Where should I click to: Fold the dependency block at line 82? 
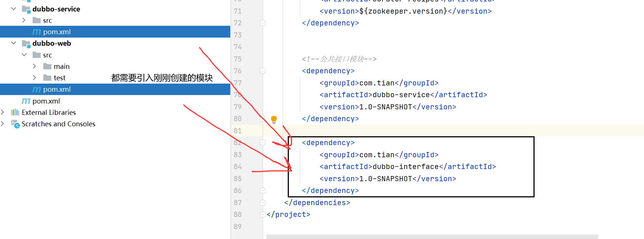click(x=263, y=143)
